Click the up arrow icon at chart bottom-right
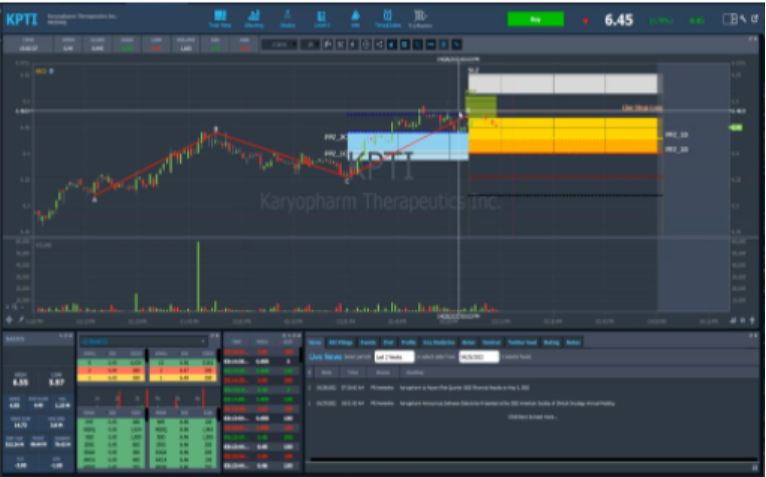 [752, 320]
